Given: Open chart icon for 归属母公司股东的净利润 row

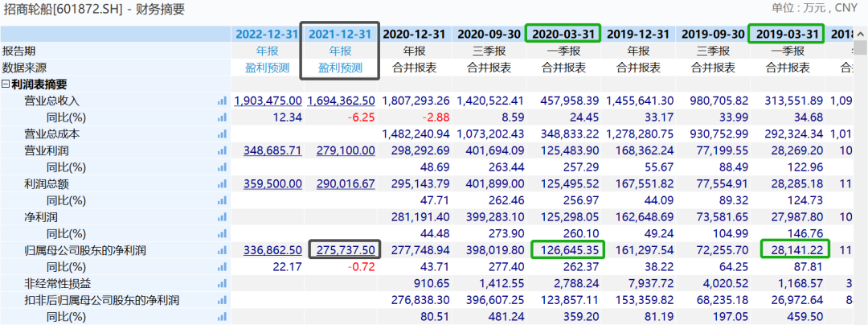Looking at the screenshot, I should pos(223,251).
